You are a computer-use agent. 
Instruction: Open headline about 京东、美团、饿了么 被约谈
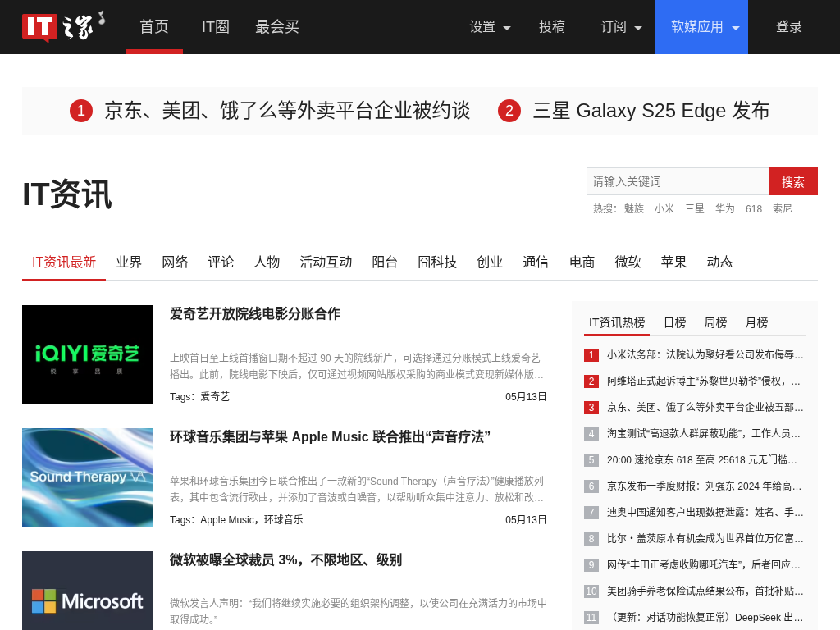click(287, 111)
